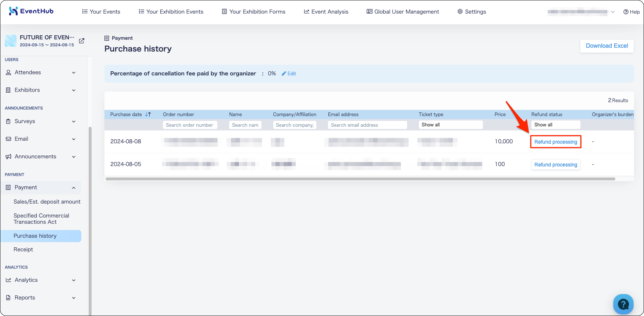Expand the Surveys section
The height and width of the screenshot is (316, 644).
[74, 122]
